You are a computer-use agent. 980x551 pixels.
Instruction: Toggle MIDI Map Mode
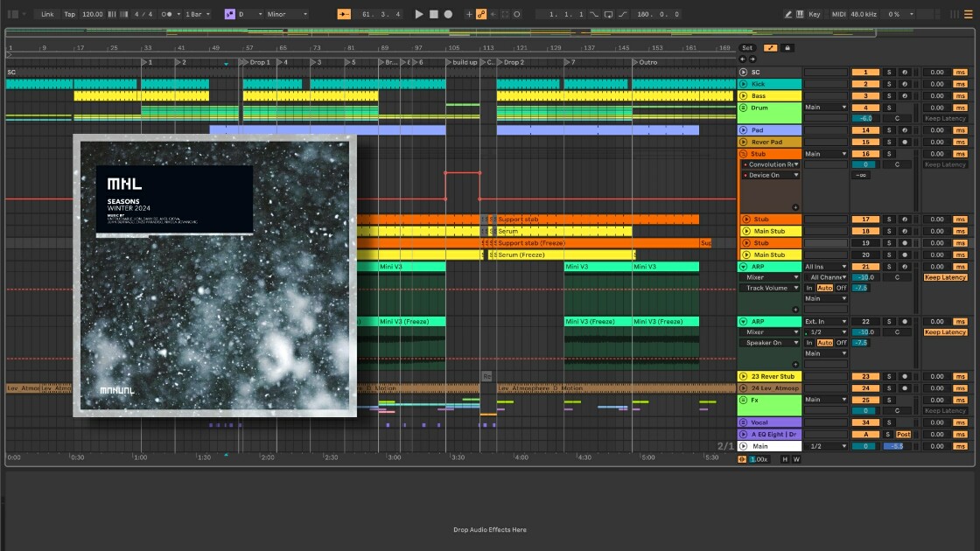coord(839,14)
